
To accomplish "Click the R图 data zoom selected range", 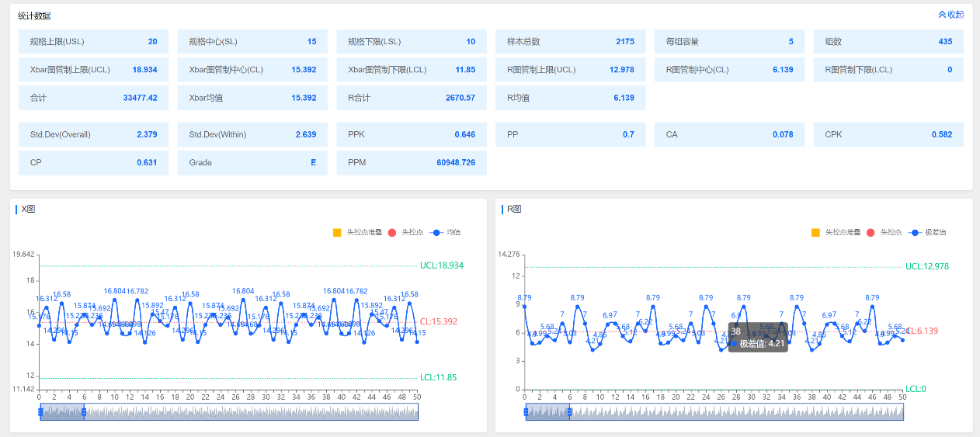I will coord(547,412).
